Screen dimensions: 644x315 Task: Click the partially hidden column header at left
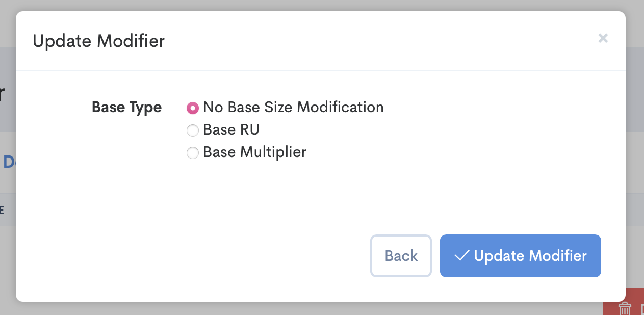pyautogui.click(x=3, y=209)
